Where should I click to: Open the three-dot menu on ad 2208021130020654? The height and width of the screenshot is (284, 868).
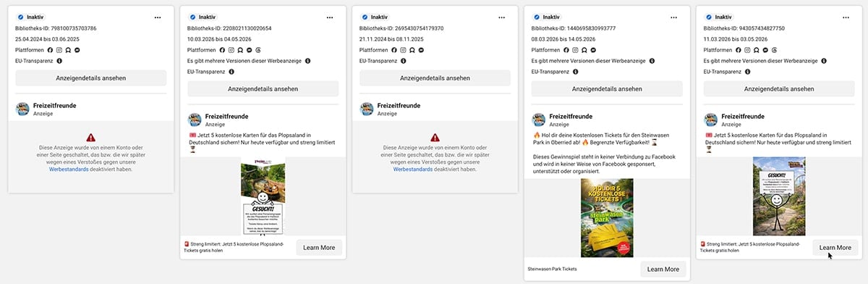(330, 17)
